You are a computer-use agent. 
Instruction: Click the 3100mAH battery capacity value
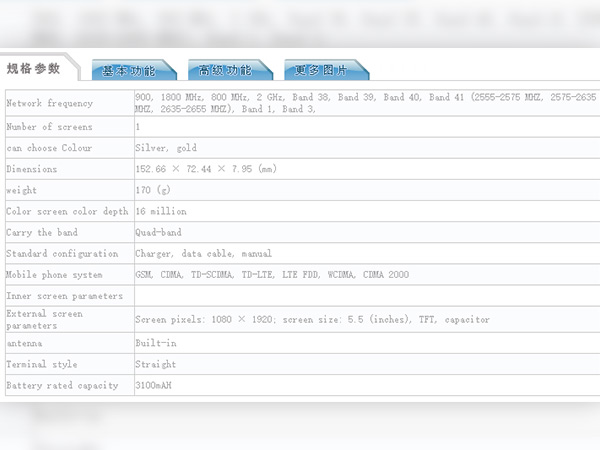pos(153,385)
